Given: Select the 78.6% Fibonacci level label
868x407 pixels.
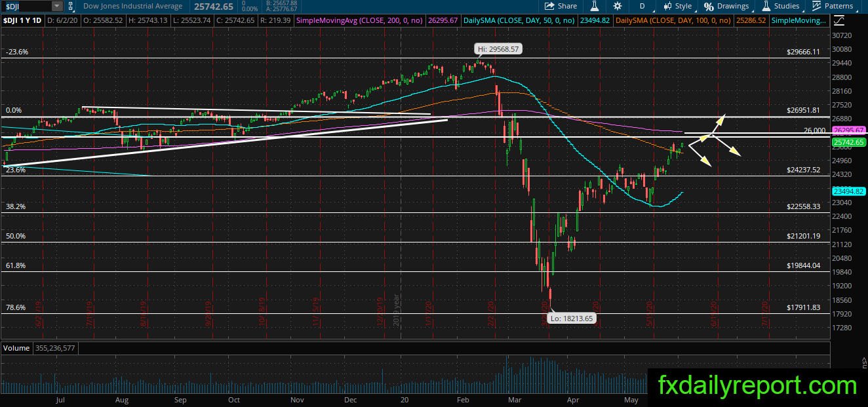Looking at the screenshot, I should (x=15, y=307).
